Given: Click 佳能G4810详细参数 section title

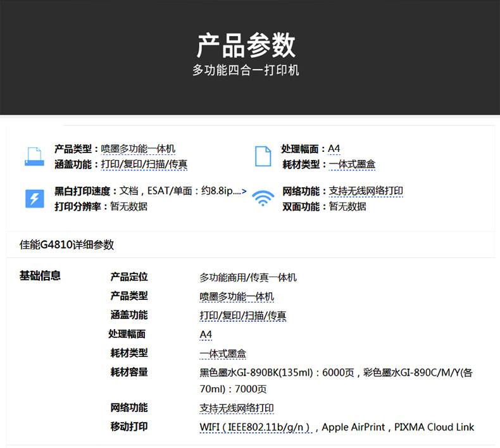Looking at the screenshot, I should pyautogui.click(x=66, y=245).
